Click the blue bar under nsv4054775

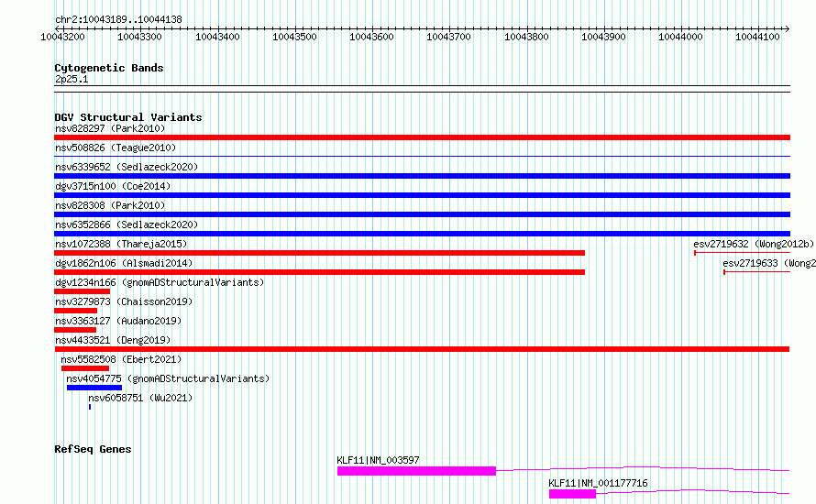coord(94,388)
